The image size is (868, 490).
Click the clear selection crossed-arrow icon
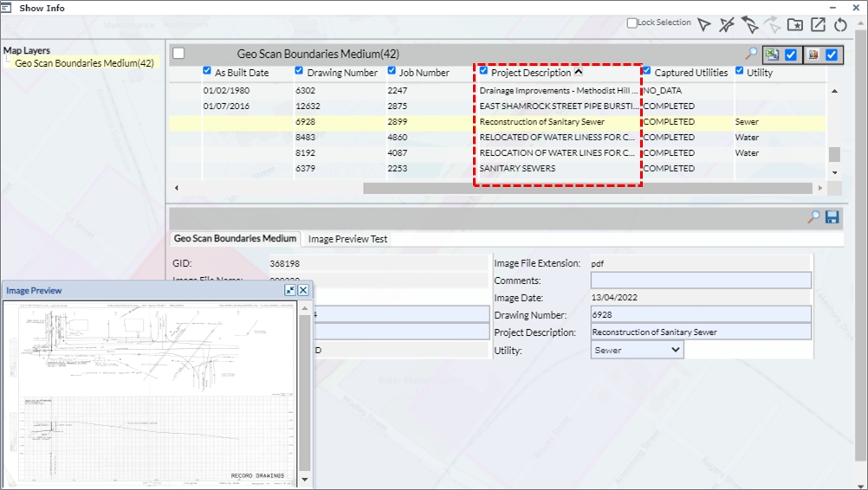tap(728, 25)
